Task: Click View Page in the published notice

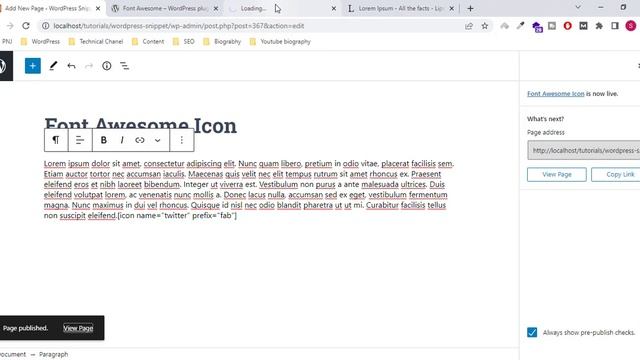Action: click(x=78, y=328)
